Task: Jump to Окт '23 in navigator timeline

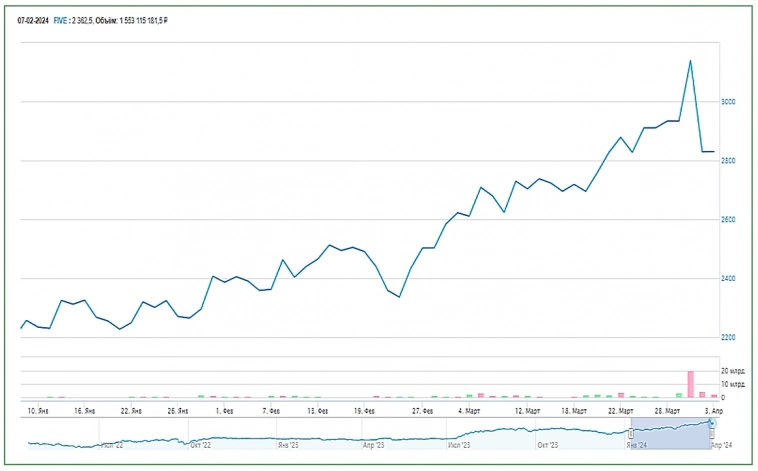Action: (x=548, y=445)
